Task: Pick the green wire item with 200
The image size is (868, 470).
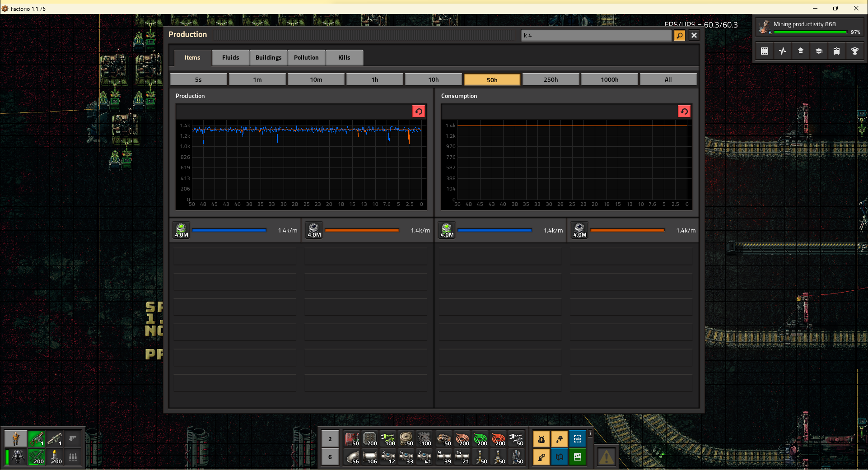Action: coord(480,439)
